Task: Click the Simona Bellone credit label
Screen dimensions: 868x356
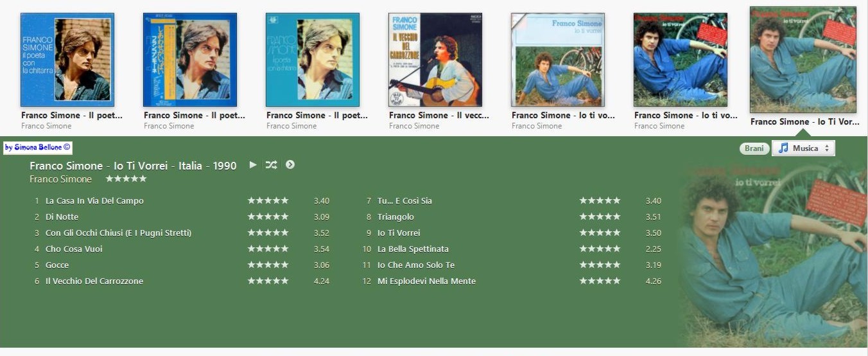Action: (x=38, y=148)
